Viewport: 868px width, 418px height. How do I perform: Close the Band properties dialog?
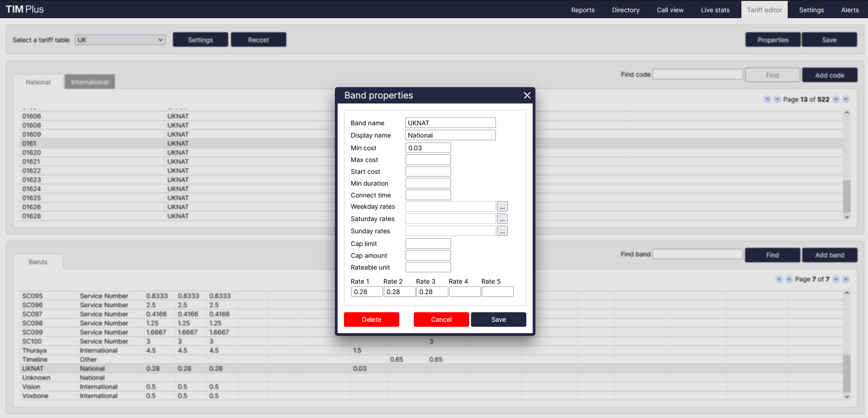pyautogui.click(x=527, y=95)
